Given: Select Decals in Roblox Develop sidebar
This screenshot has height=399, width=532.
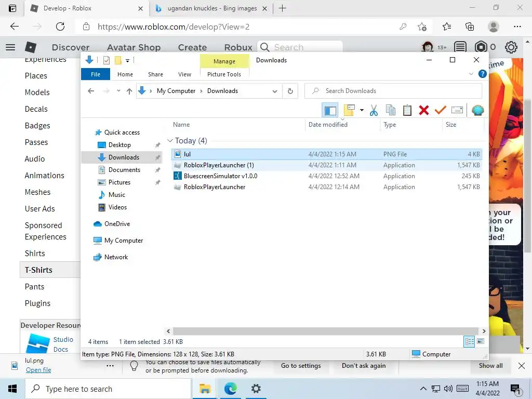Looking at the screenshot, I should tap(36, 109).
